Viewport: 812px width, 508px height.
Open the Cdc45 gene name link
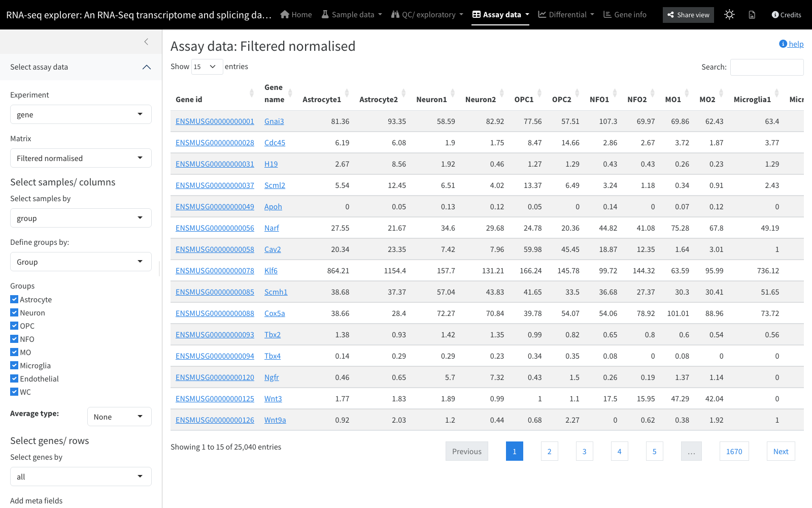pos(275,143)
